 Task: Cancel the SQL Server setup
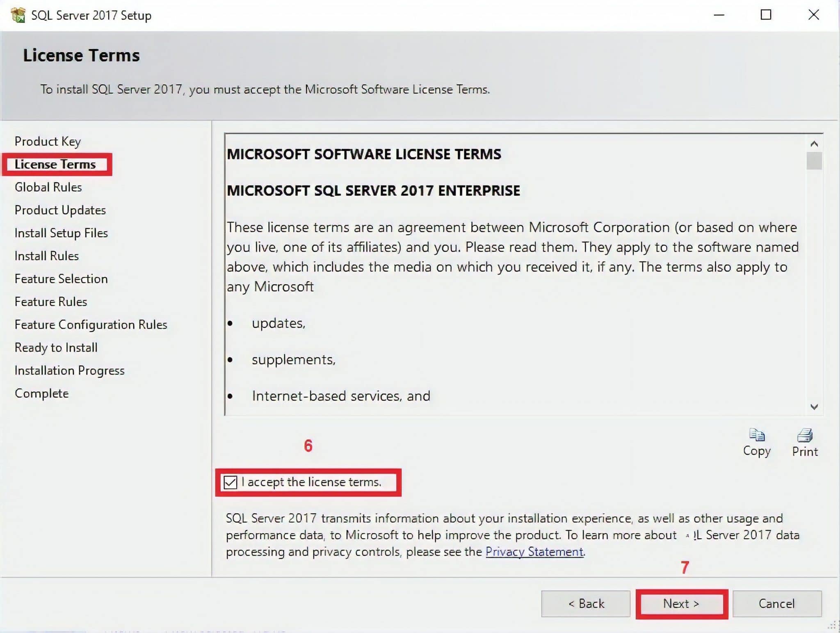point(777,603)
